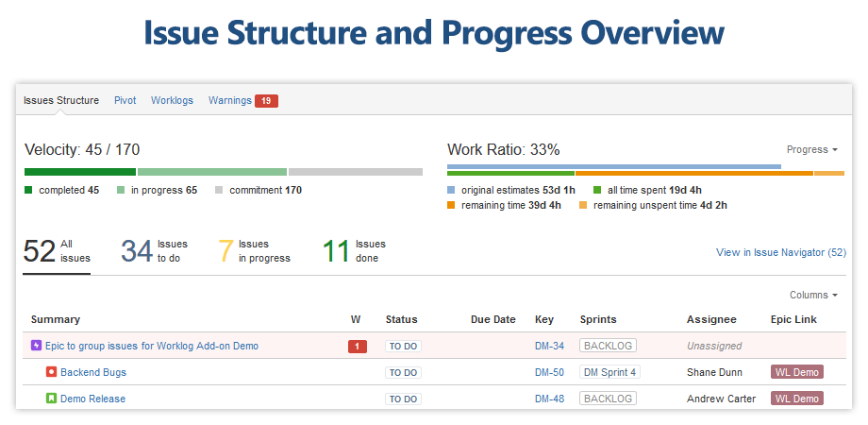868x425 pixels.
Task: Open the Progress dropdown
Action: coord(812,149)
